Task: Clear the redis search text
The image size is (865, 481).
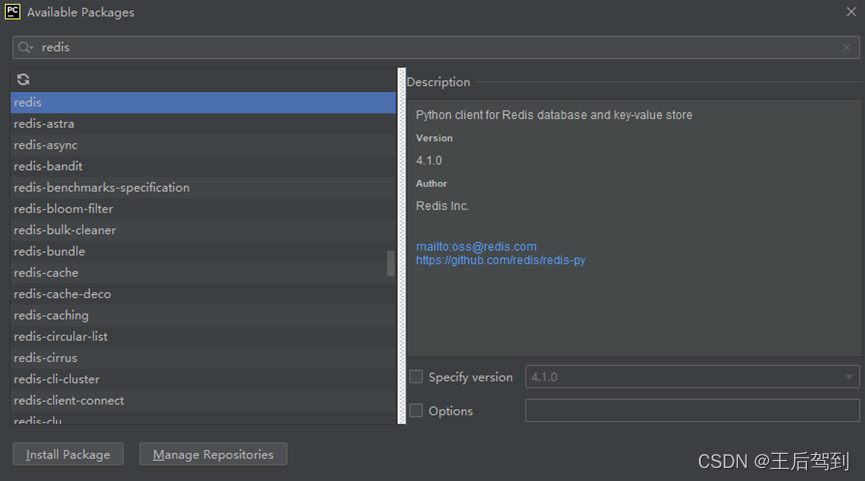Action: (x=846, y=47)
